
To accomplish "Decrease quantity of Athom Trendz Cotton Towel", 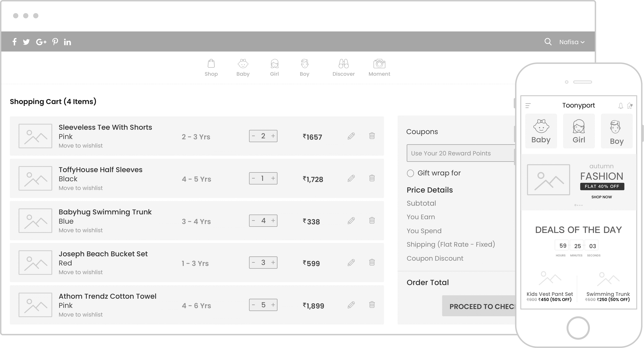I will click(x=253, y=305).
